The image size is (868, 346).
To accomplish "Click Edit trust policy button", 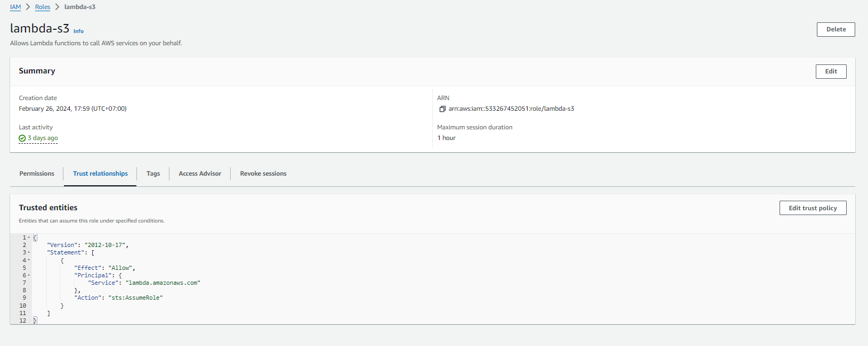I will click(x=813, y=208).
